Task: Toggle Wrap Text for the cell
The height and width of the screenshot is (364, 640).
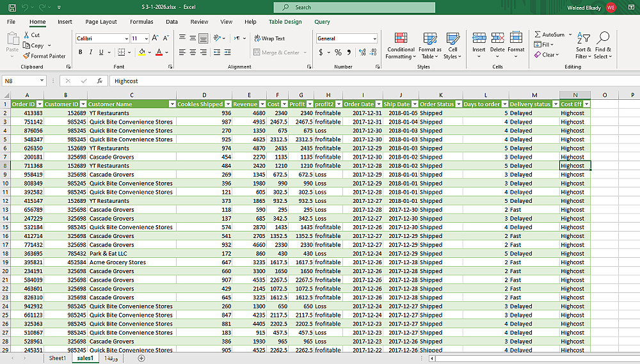Action: [269, 38]
